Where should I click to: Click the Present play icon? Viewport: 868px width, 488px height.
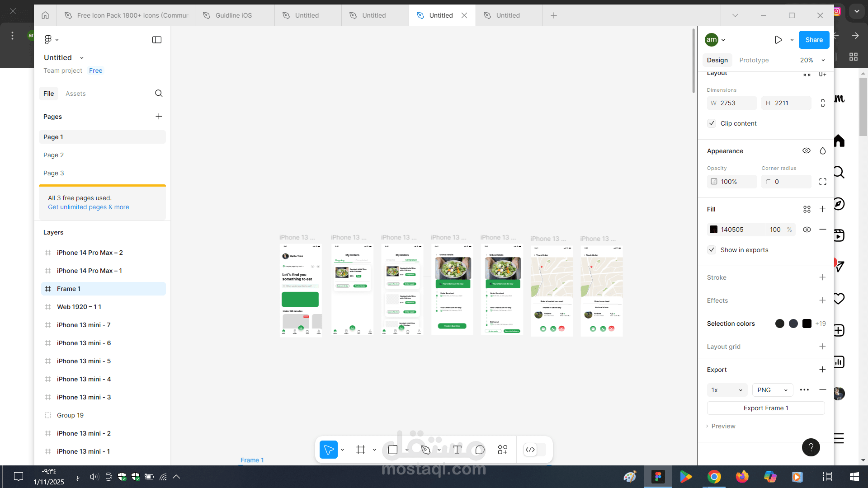778,40
